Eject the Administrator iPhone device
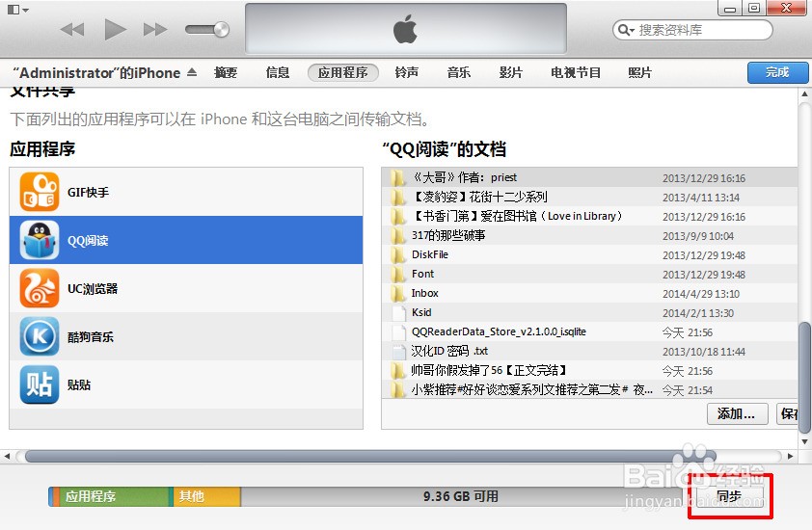The width and height of the screenshot is (812, 530). tap(192, 72)
